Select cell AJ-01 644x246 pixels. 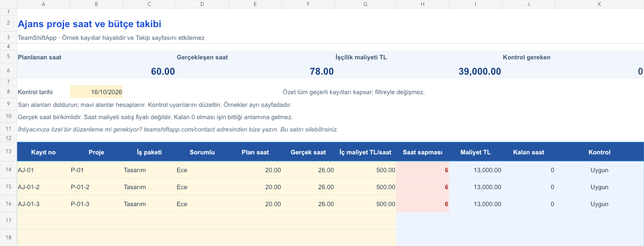[x=43, y=170]
